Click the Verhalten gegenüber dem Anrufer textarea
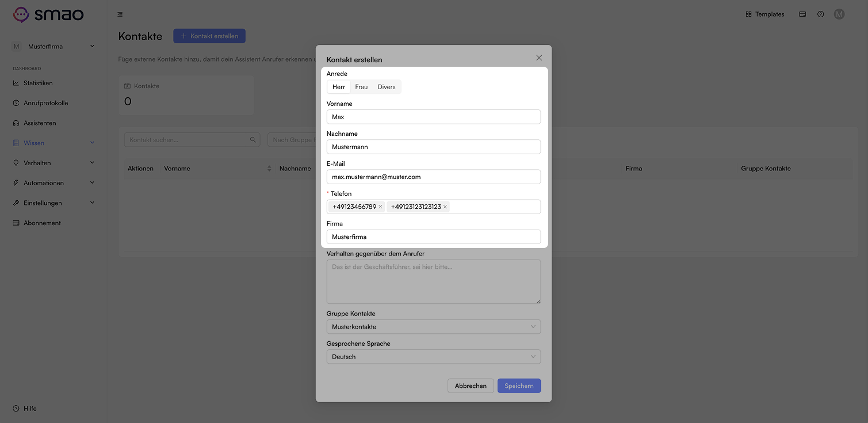 (x=434, y=281)
